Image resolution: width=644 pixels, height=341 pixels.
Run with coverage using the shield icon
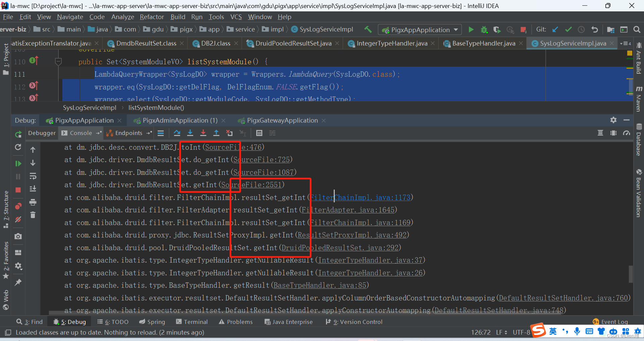pos(497,29)
